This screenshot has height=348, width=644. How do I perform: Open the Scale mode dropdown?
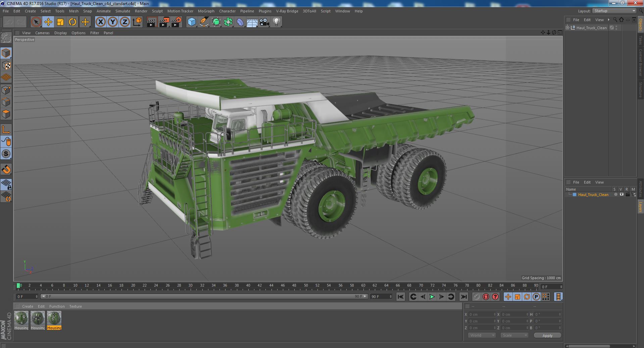click(514, 335)
